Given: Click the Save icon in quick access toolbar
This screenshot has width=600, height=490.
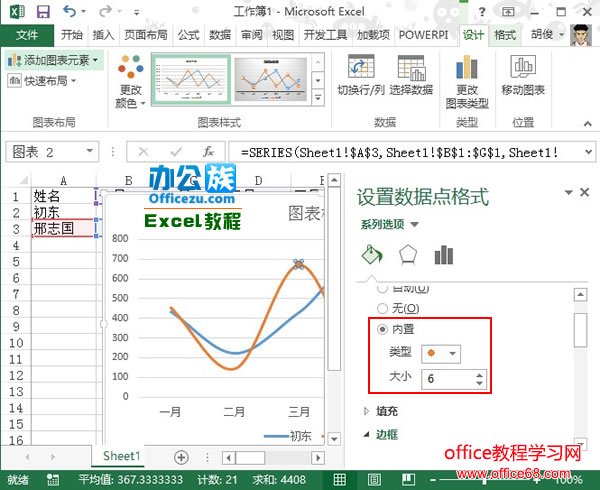Looking at the screenshot, I should (x=43, y=11).
